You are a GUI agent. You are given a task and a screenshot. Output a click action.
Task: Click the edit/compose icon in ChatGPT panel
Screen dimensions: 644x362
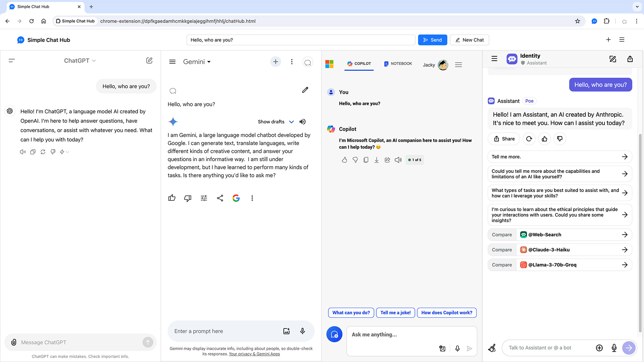click(x=149, y=61)
